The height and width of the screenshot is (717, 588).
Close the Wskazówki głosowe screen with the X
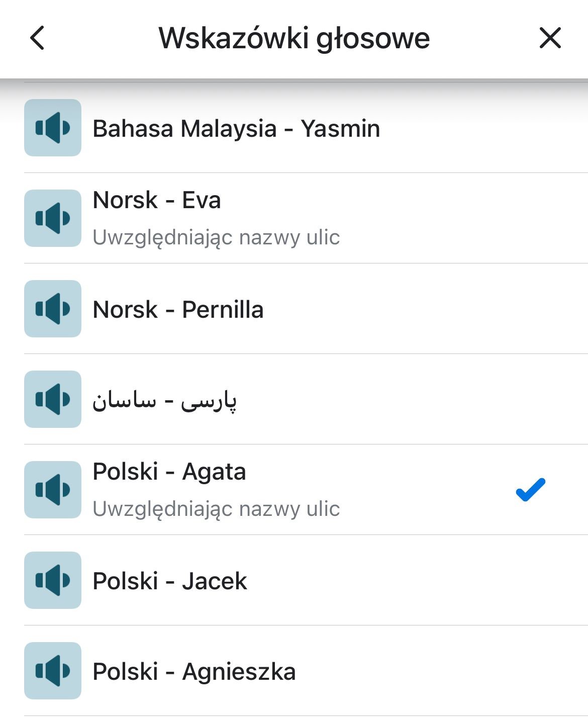(x=551, y=39)
